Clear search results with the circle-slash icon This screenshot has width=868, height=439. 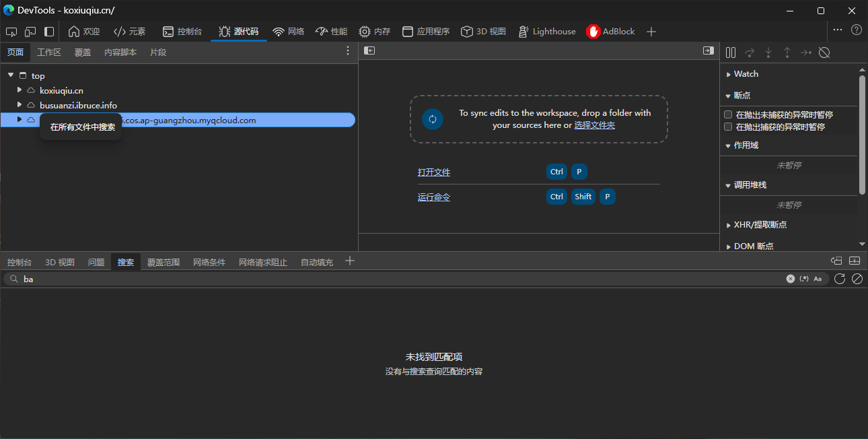click(857, 279)
